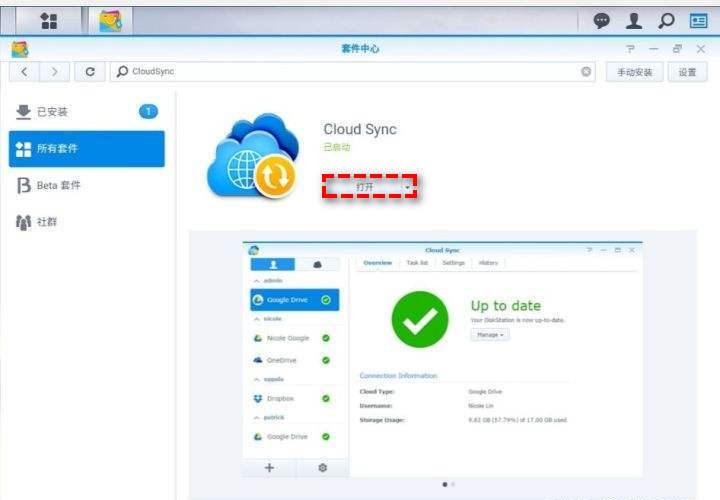Click the Package Center window title icon

[x=20, y=49]
